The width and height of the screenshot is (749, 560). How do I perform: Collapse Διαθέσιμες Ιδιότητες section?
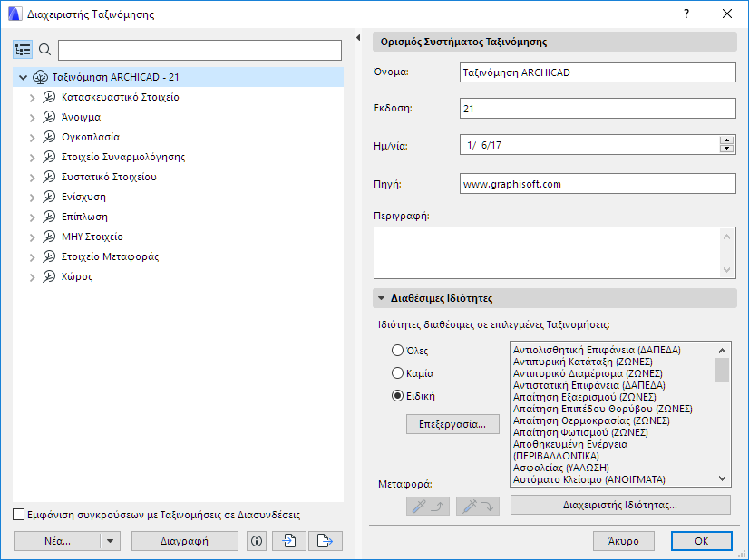[381, 298]
